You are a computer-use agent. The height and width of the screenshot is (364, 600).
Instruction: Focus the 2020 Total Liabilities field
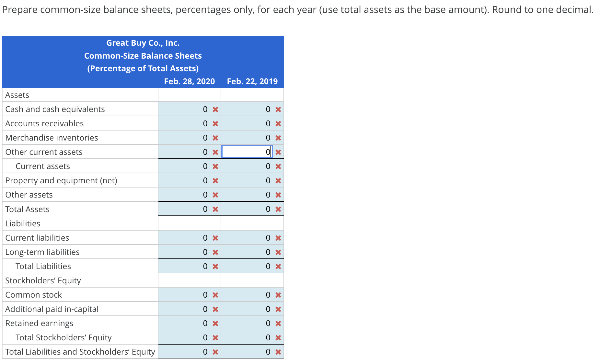[184, 266]
